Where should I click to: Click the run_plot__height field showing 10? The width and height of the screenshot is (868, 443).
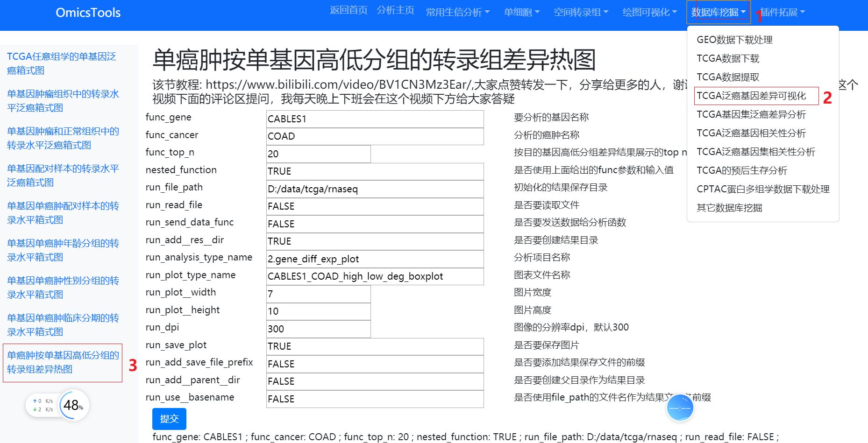pyautogui.click(x=318, y=311)
